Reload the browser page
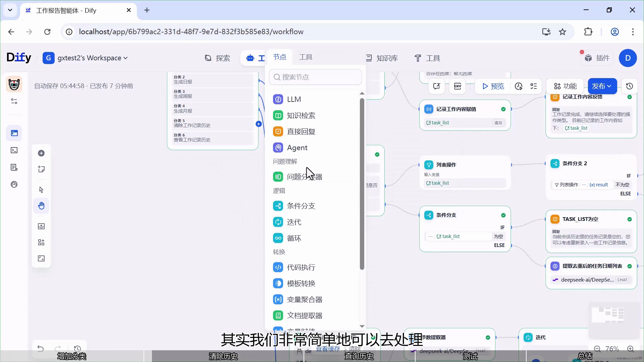The width and height of the screenshot is (644, 362). [x=47, y=32]
